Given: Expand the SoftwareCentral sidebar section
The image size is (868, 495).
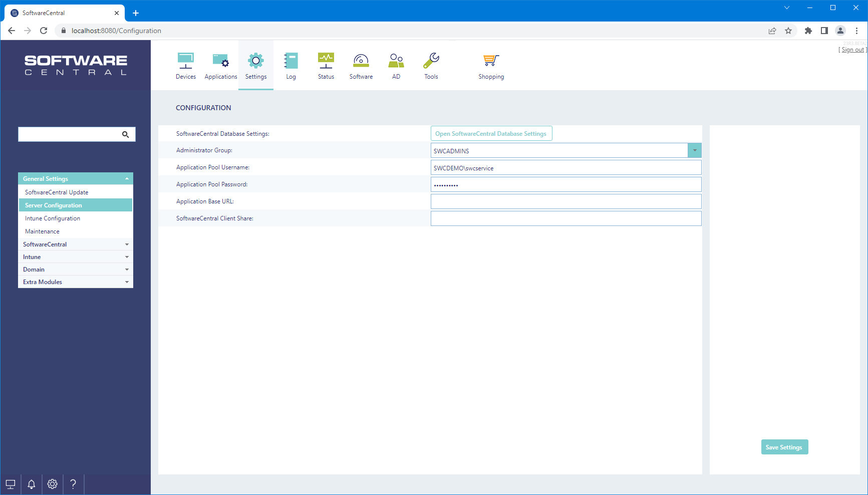Looking at the screenshot, I should [76, 244].
